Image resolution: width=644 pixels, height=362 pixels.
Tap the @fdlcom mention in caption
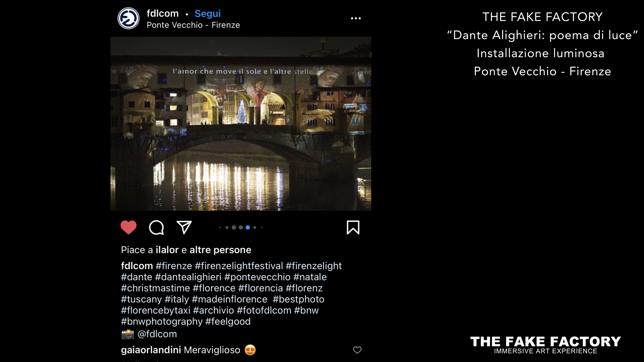click(157, 334)
